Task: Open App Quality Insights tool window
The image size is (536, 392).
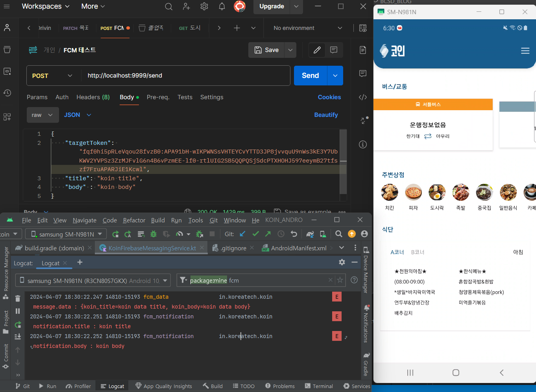Action: click(164, 386)
